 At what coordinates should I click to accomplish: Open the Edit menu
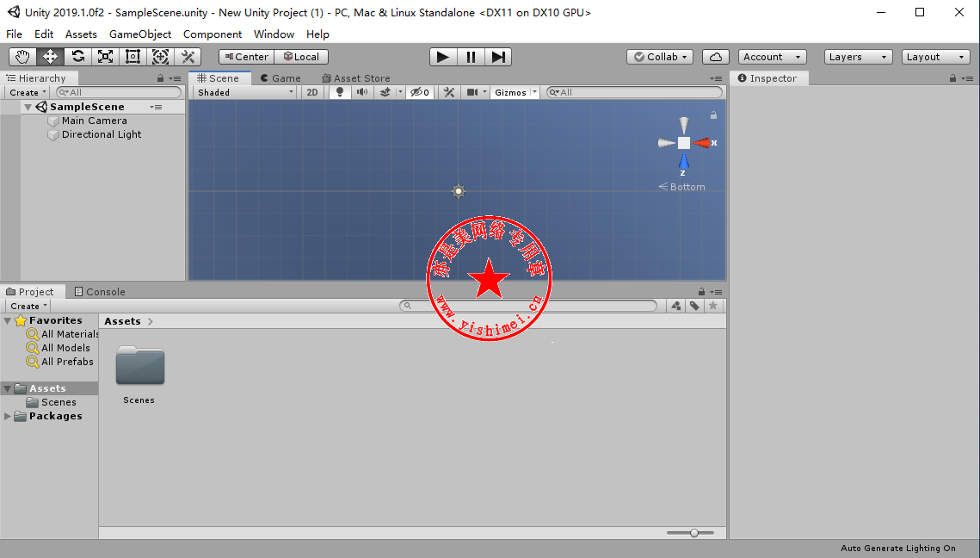click(44, 34)
